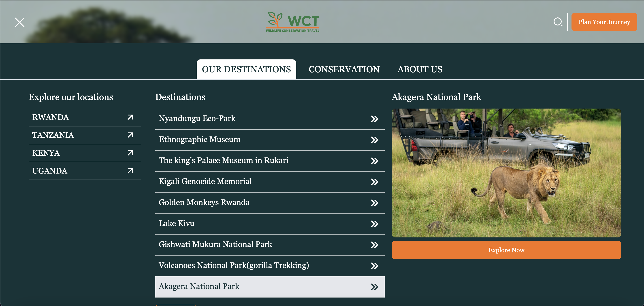Screen dimensions: 644x306
Task: Open the About Us tab
Action: click(420, 69)
